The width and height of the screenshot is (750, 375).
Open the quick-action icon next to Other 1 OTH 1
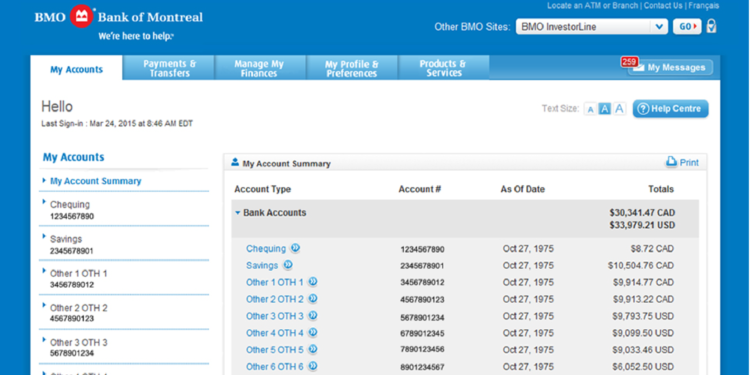pyautogui.click(x=312, y=282)
